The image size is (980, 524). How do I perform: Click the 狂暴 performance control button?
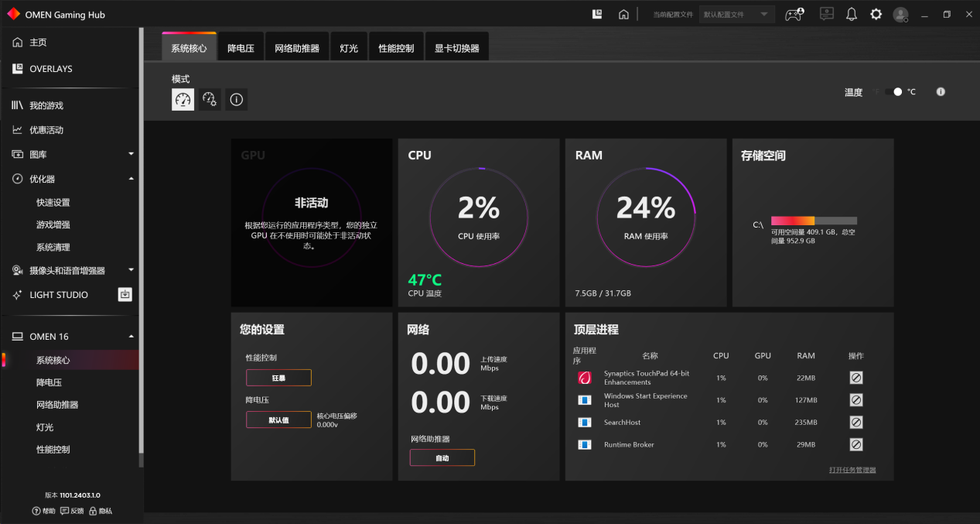pos(278,378)
